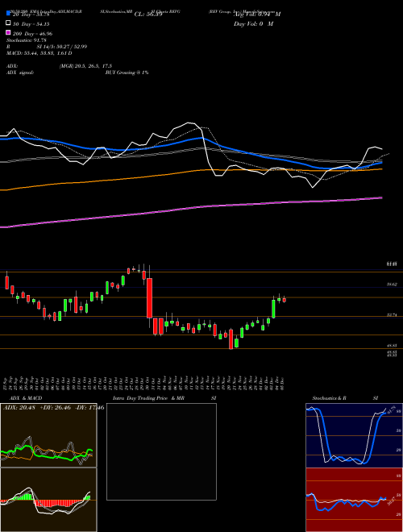Click the last red candlestick on the chart
Viewport: 403px width, 532px height.
tap(285, 300)
